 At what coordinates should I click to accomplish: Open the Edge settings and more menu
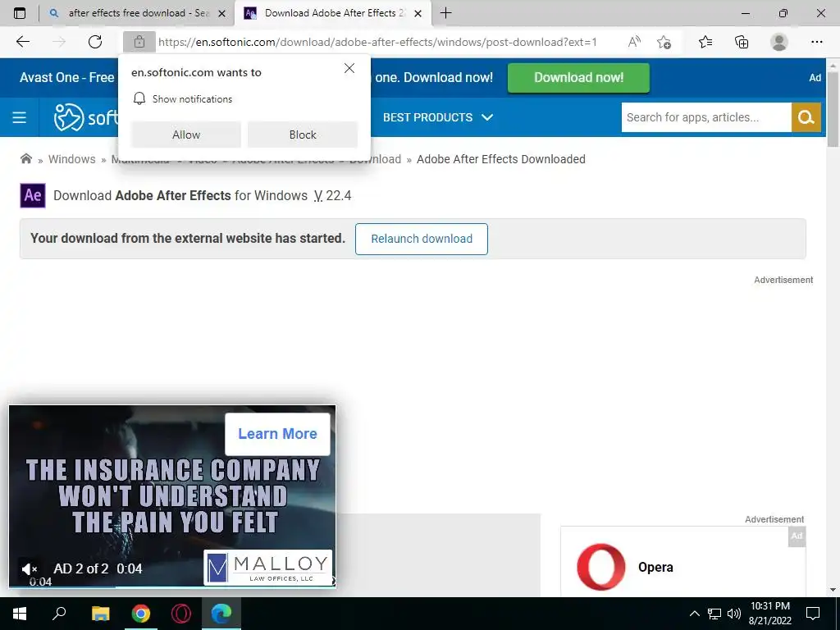tap(816, 42)
